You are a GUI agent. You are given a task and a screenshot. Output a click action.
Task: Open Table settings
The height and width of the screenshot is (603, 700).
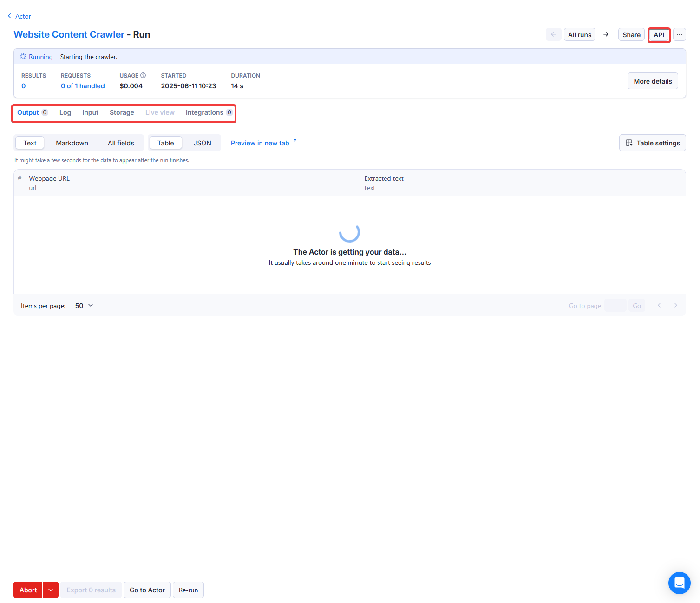(x=652, y=143)
